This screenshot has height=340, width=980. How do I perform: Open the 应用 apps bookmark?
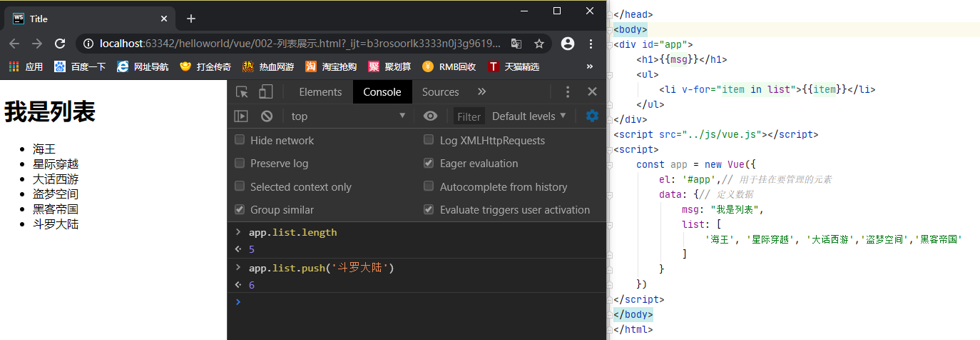click(x=26, y=66)
